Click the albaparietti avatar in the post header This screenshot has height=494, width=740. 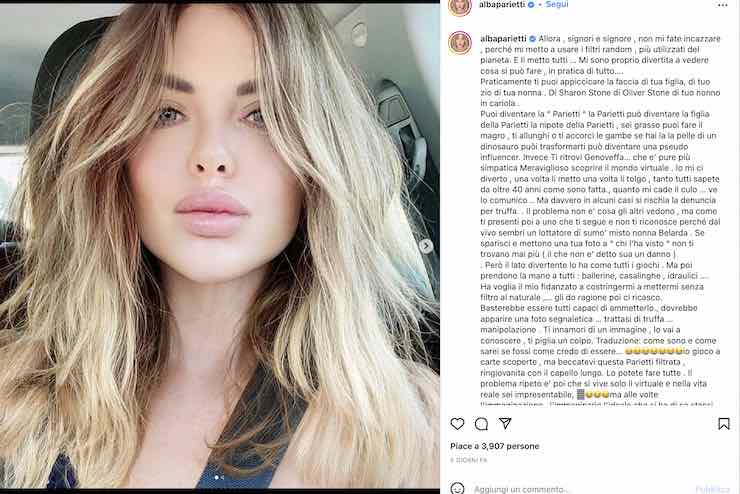click(x=460, y=7)
